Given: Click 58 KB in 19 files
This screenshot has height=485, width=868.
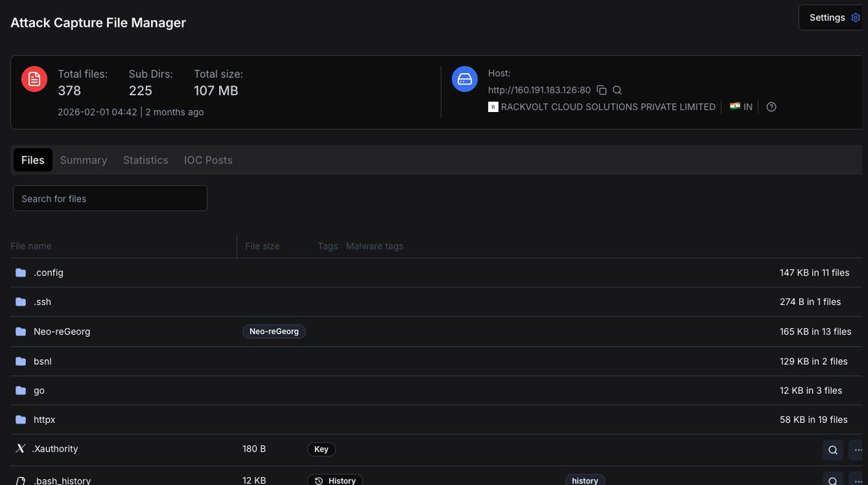Looking at the screenshot, I should (x=814, y=419).
